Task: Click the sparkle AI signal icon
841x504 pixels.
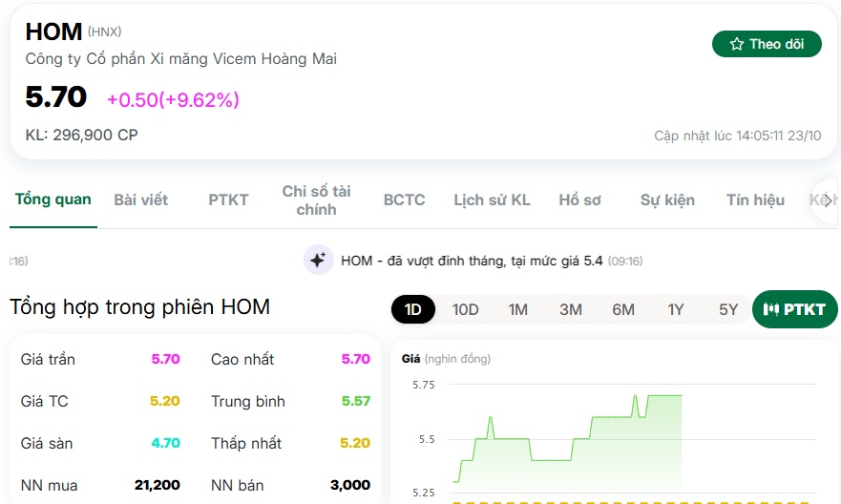Action: (x=318, y=260)
